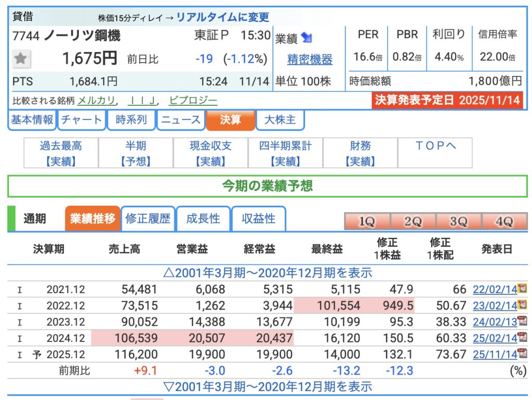Open the 大株主 tab

tap(280, 120)
